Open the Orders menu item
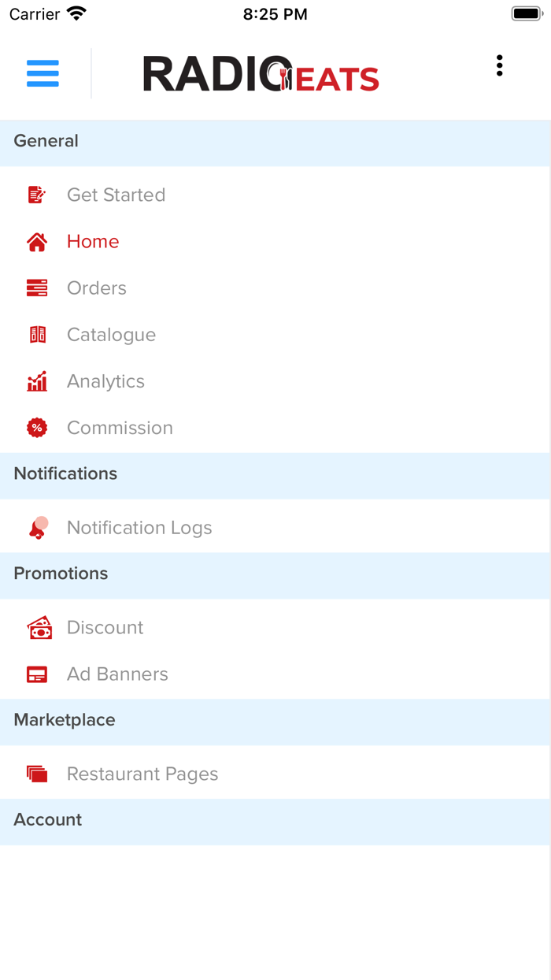This screenshot has height=980, width=551. pos(97,288)
